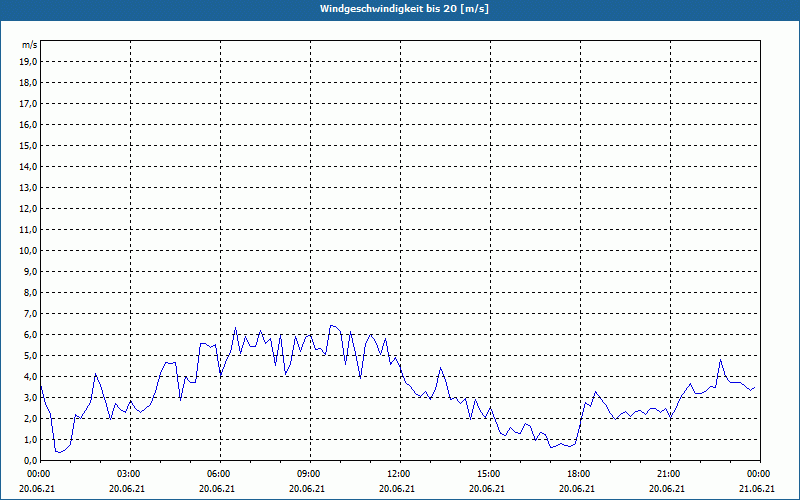Select the '2,0' y-axis label
This screenshot has height=500, width=800.
click(x=30, y=419)
